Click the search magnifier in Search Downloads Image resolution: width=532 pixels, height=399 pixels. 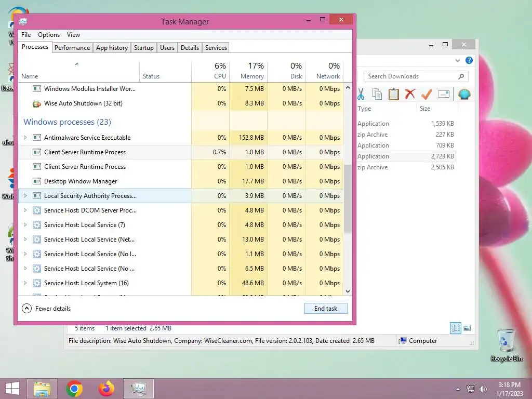click(x=461, y=76)
